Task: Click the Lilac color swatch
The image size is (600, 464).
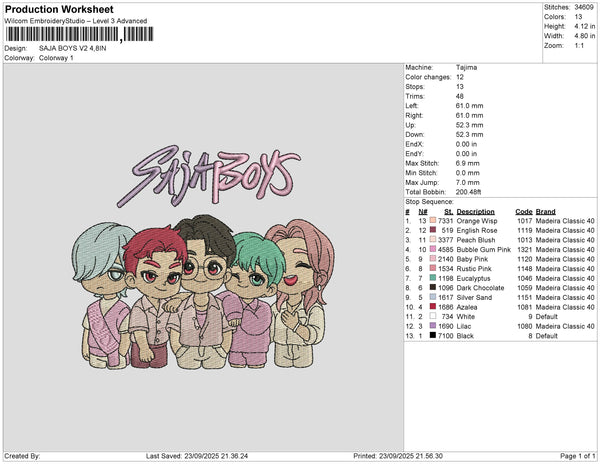Action: coord(433,326)
